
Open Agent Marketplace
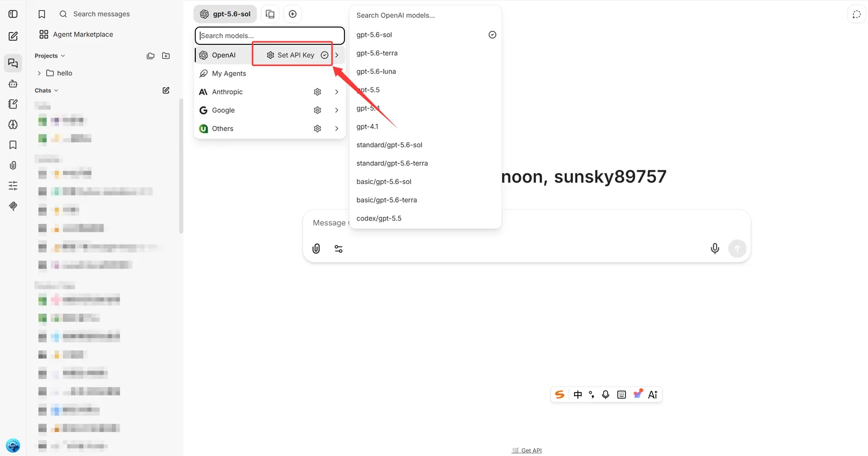click(x=76, y=34)
